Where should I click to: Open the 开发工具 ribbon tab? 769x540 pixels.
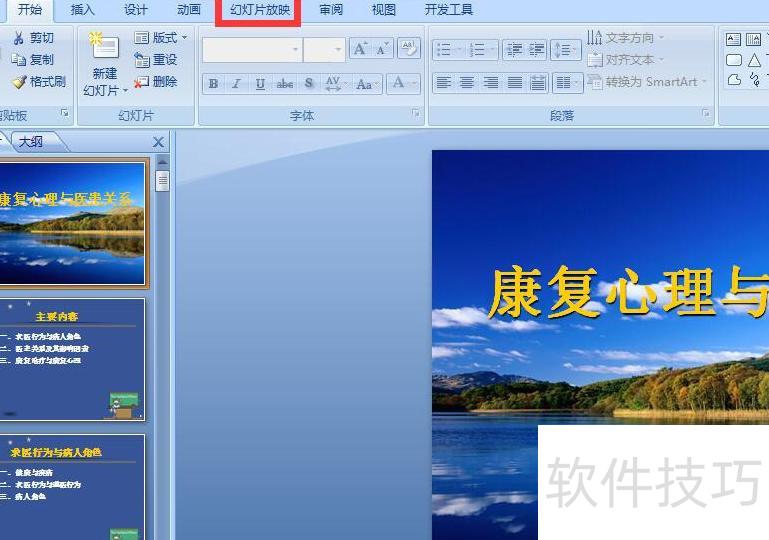448,9
